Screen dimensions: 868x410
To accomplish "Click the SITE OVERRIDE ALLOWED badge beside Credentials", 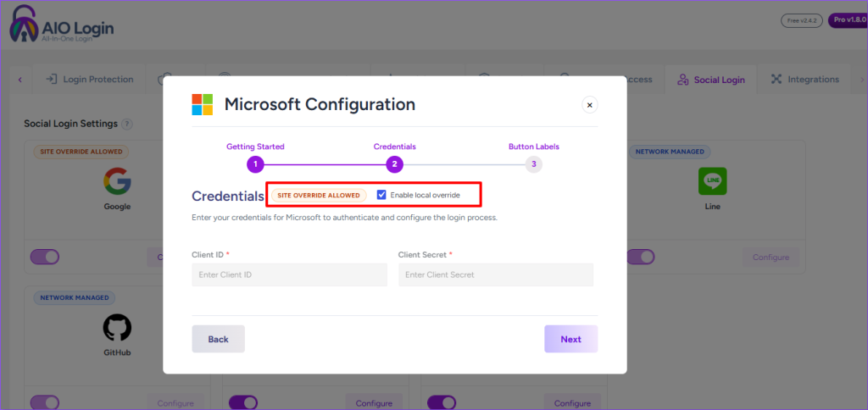I will pyautogui.click(x=319, y=196).
